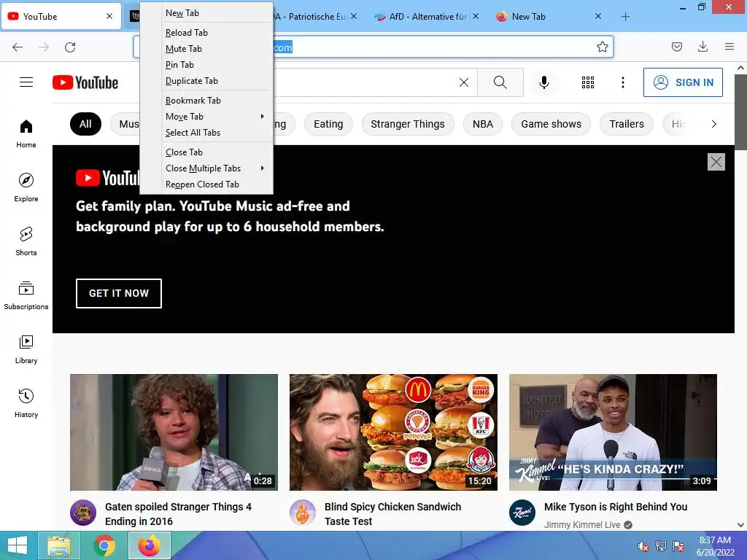
Task: Filter by the Game shows chip
Action: (x=551, y=124)
